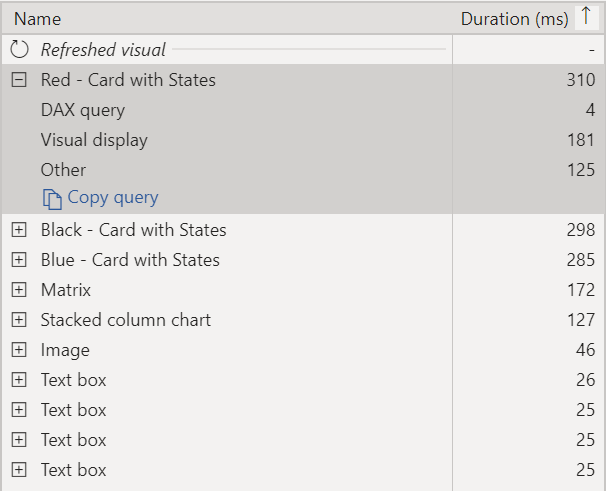Sort by the Duration (ms) column header
The image size is (606, 491).
pyautogui.click(x=514, y=19)
